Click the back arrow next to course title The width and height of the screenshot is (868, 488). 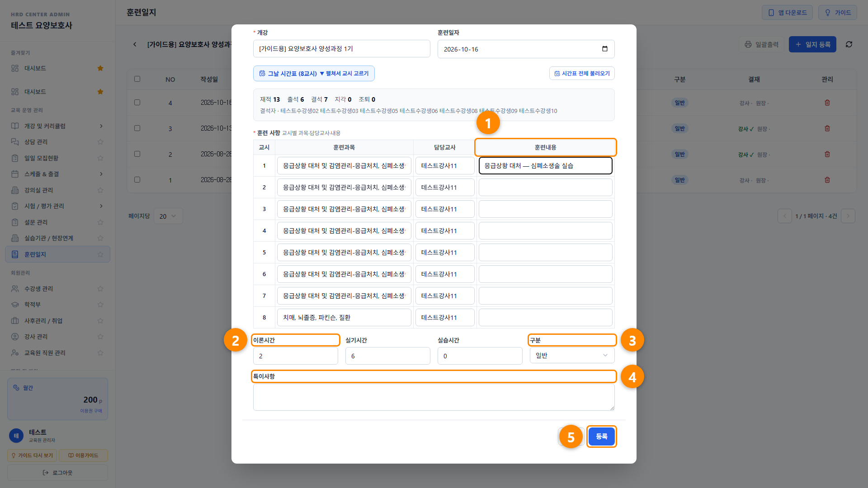tap(135, 44)
